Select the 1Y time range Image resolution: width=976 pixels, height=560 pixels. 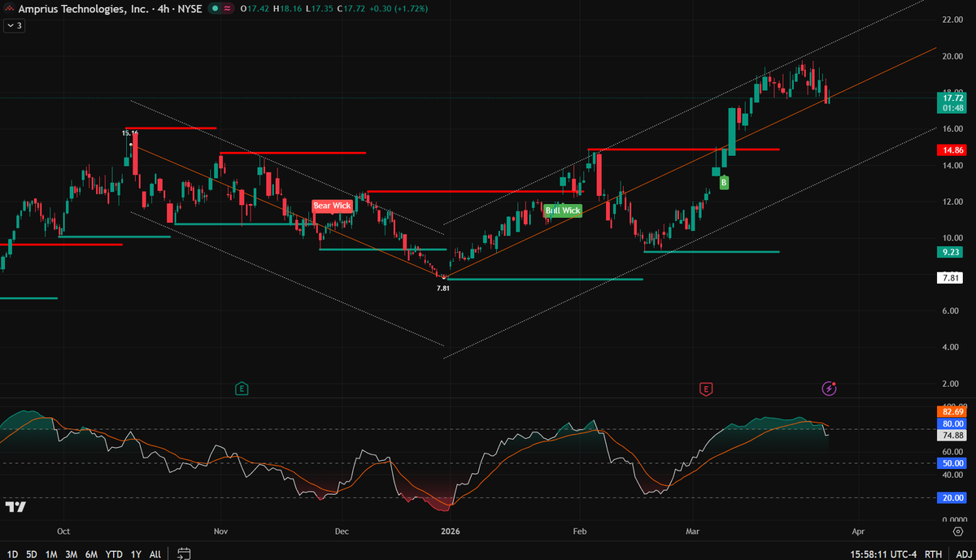pyautogui.click(x=135, y=553)
